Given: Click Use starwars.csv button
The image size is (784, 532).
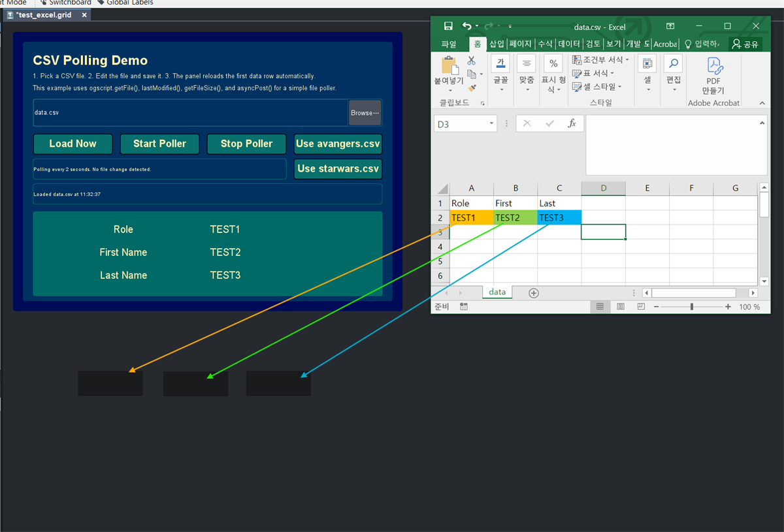Looking at the screenshot, I should coord(338,168).
